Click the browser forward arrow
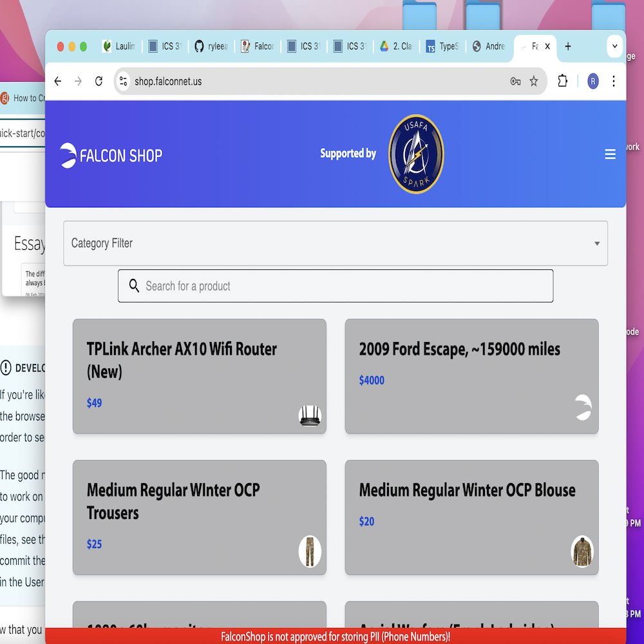The width and height of the screenshot is (644, 644). pos(78,81)
